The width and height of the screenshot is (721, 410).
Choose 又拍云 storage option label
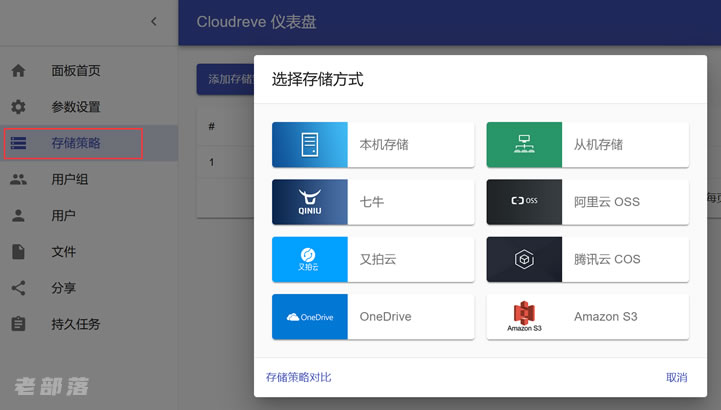[378, 259]
